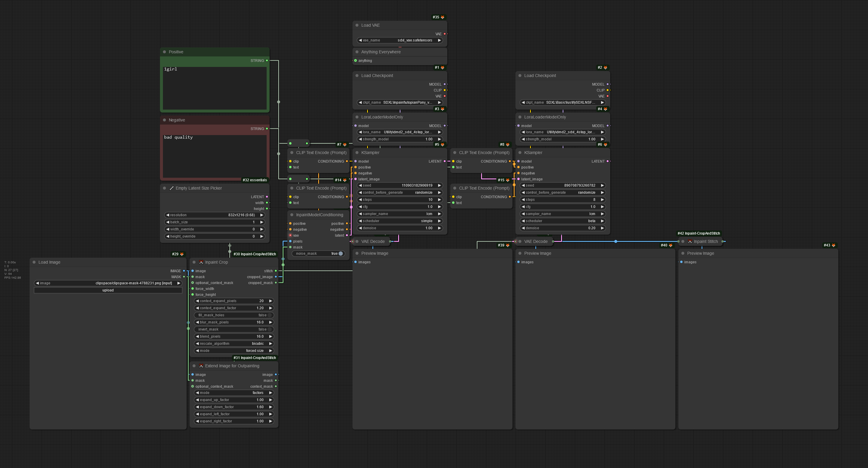
Task: Click the scissors icon on the Inpaint Crop node
Action: [x=201, y=262]
